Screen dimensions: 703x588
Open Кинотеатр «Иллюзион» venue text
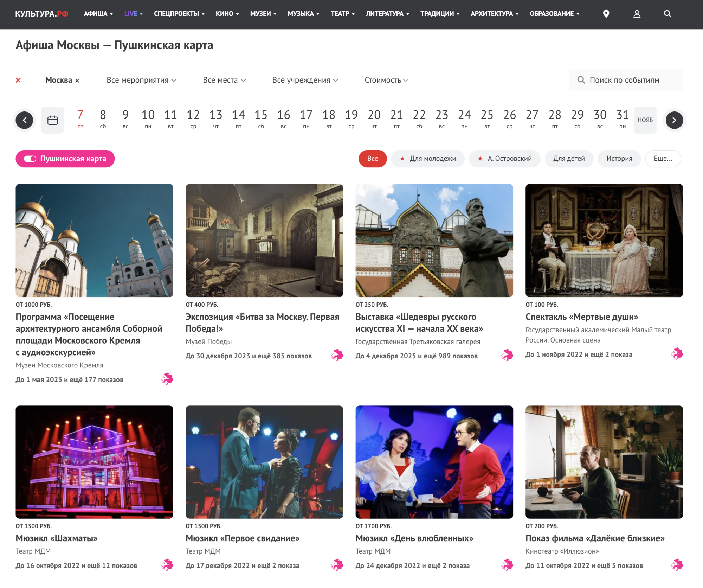(x=562, y=551)
